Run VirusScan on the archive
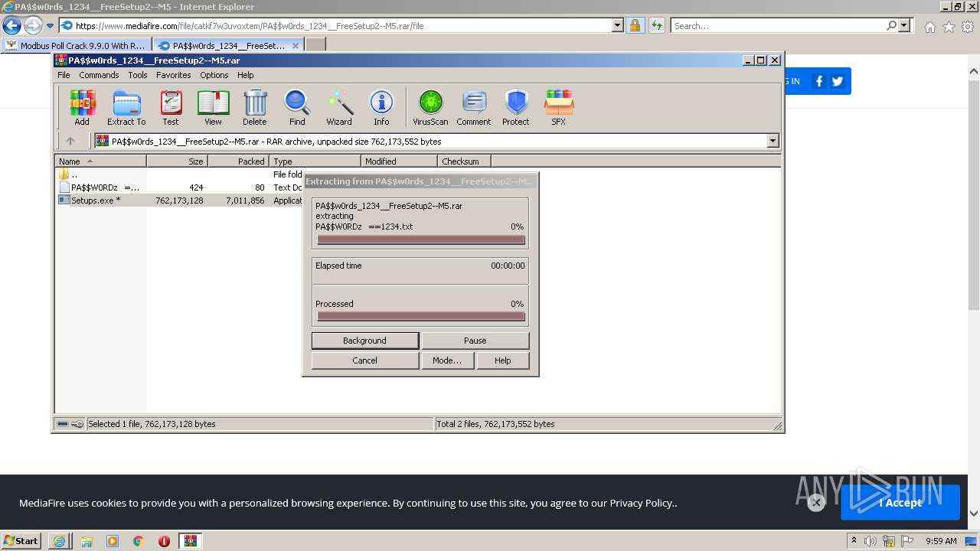 pos(430,107)
